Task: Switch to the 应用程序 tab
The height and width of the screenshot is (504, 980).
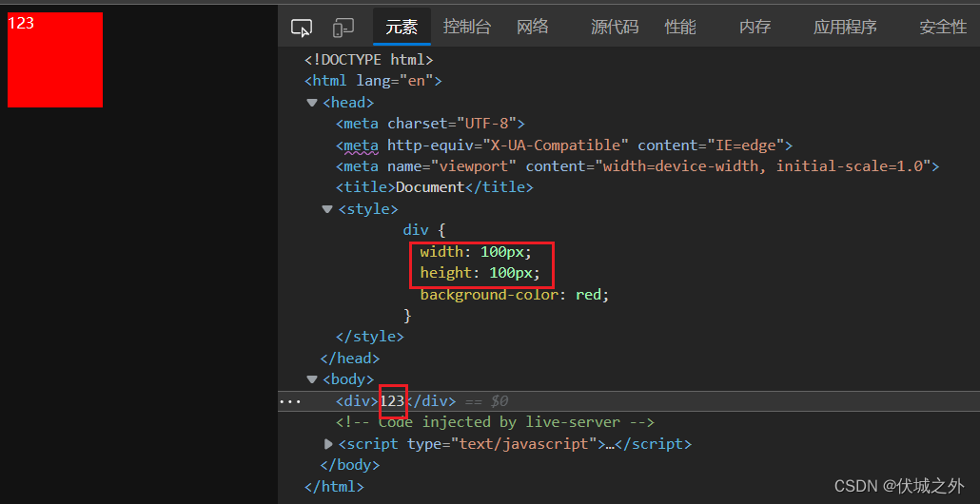Action: pos(844,27)
